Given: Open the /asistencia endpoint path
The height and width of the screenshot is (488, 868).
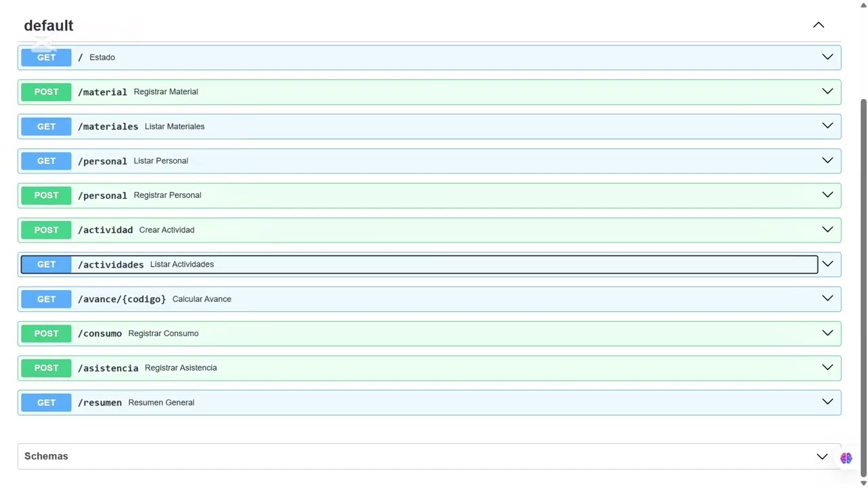Looking at the screenshot, I should click(108, 369).
